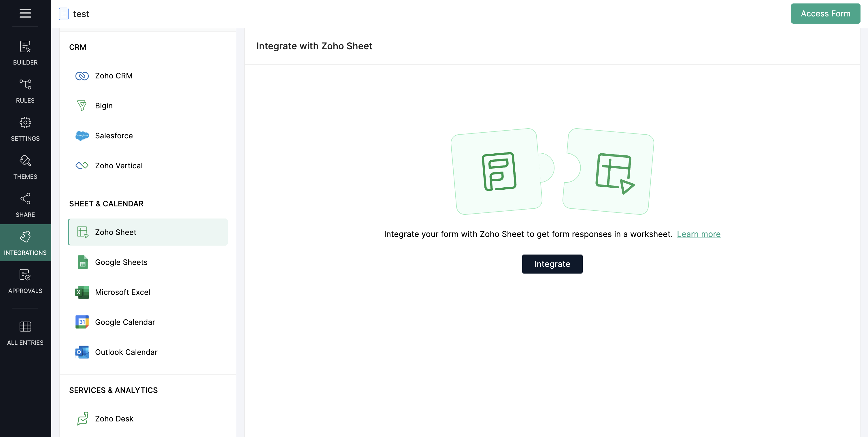Open the Google Calendar integration
Screen dimensions: 868x437
pos(125,322)
